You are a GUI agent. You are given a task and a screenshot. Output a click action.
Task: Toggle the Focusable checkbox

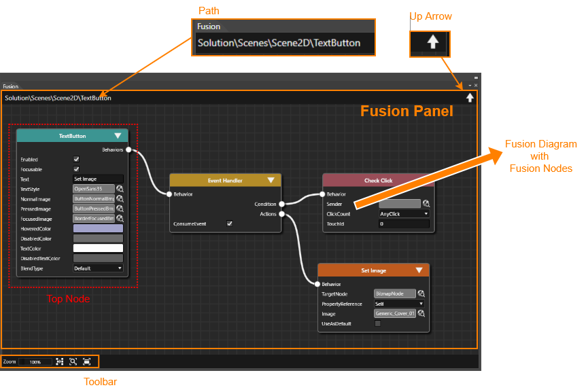click(x=76, y=169)
